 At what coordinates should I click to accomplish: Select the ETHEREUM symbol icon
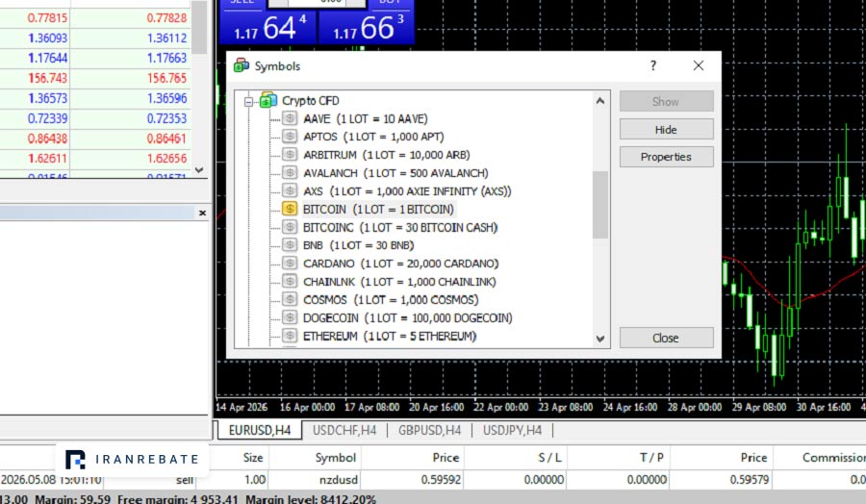click(290, 336)
